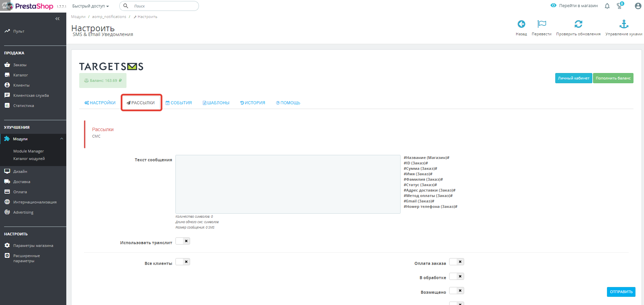644x305 pixels.
Task: Click the search magnifier icon
Action: [126, 6]
